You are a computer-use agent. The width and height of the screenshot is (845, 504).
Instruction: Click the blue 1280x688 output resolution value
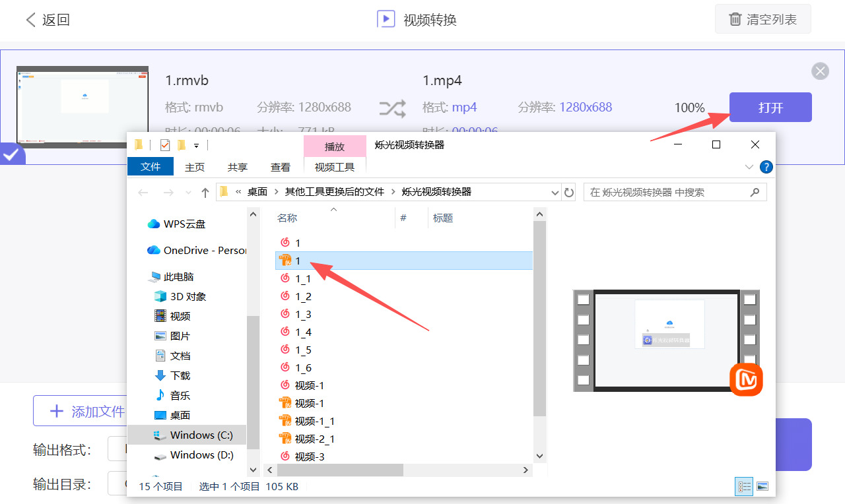pos(586,107)
